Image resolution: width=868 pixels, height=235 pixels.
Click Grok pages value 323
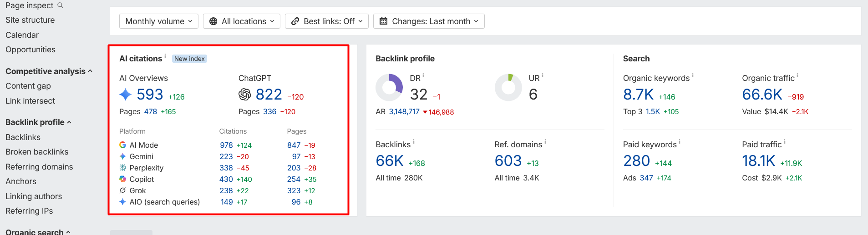(294, 190)
